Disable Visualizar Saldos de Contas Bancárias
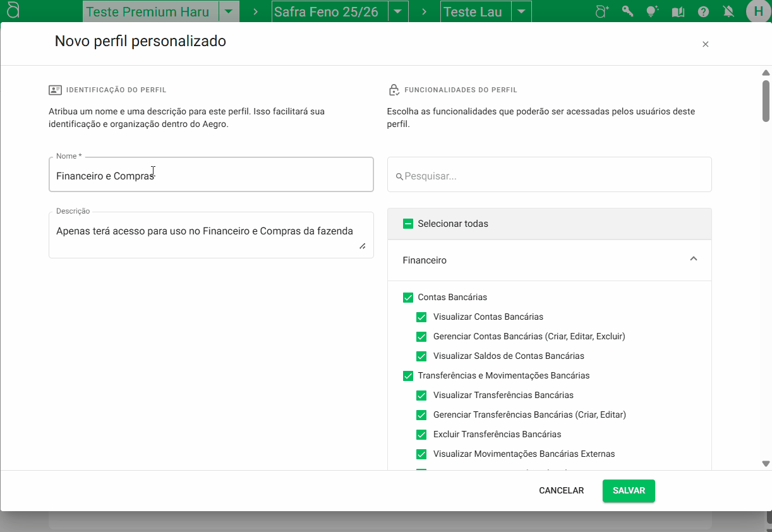The image size is (772, 532). click(421, 356)
